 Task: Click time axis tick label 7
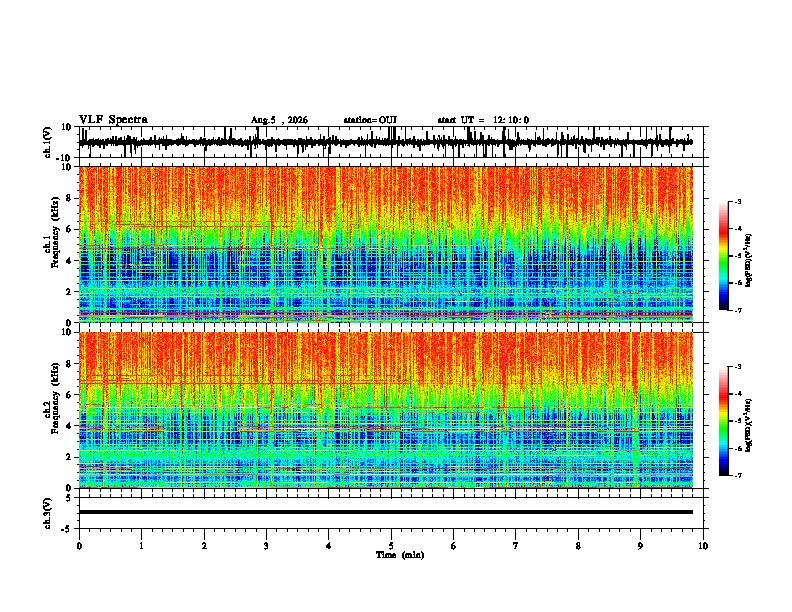516,546
